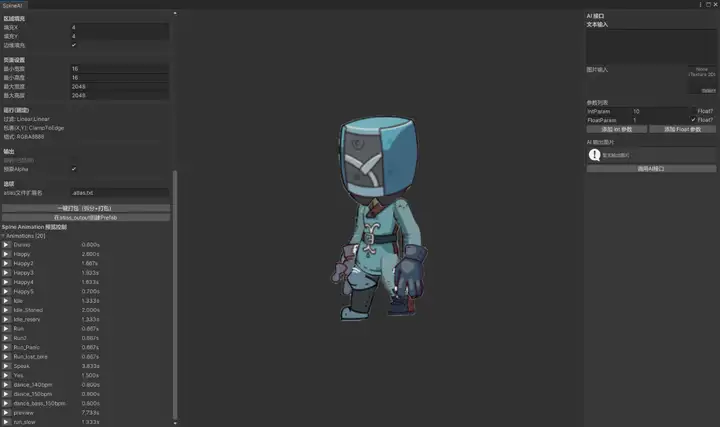Click the FloatParam name field
This screenshot has width=720, height=427.
pyautogui.click(x=608, y=120)
